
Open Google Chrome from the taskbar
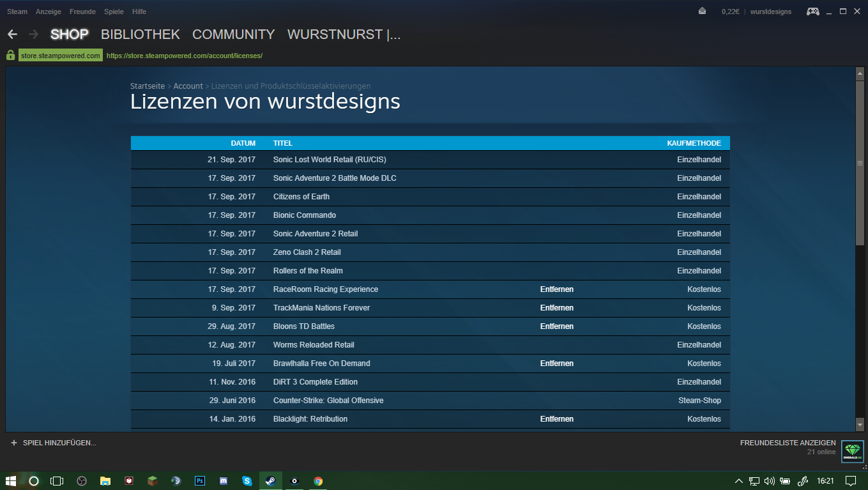click(x=318, y=480)
